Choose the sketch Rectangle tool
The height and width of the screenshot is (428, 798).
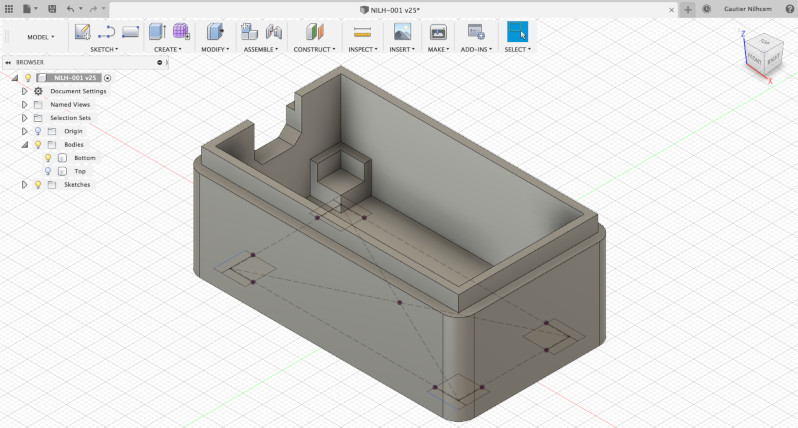[130, 32]
